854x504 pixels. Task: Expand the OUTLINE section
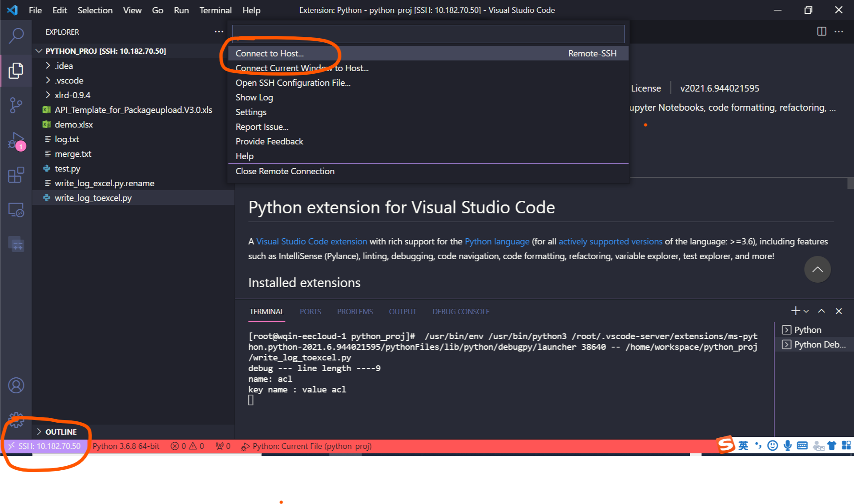coord(60,431)
